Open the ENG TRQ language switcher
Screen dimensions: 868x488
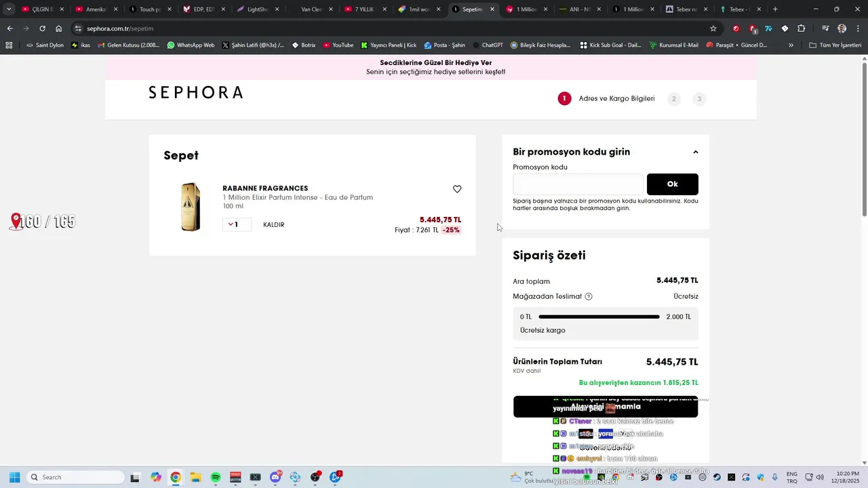(x=791, y=477)
